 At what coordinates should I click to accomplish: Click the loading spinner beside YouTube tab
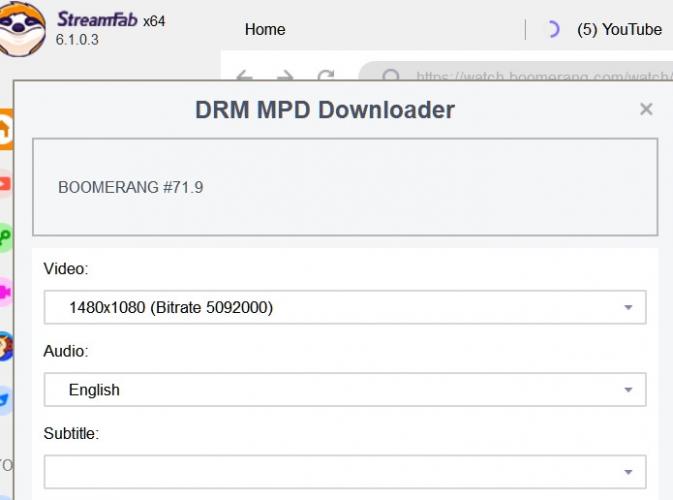point(553,30)
